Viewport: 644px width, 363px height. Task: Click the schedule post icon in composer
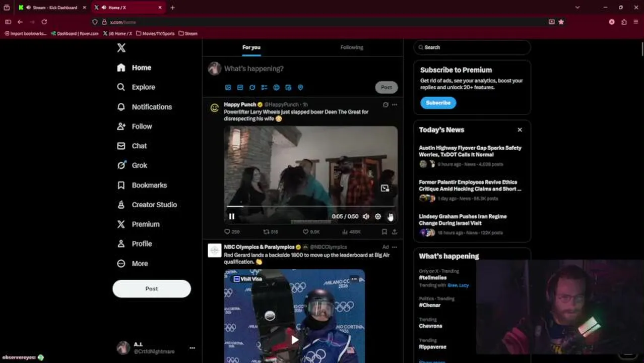pos(288,87)
